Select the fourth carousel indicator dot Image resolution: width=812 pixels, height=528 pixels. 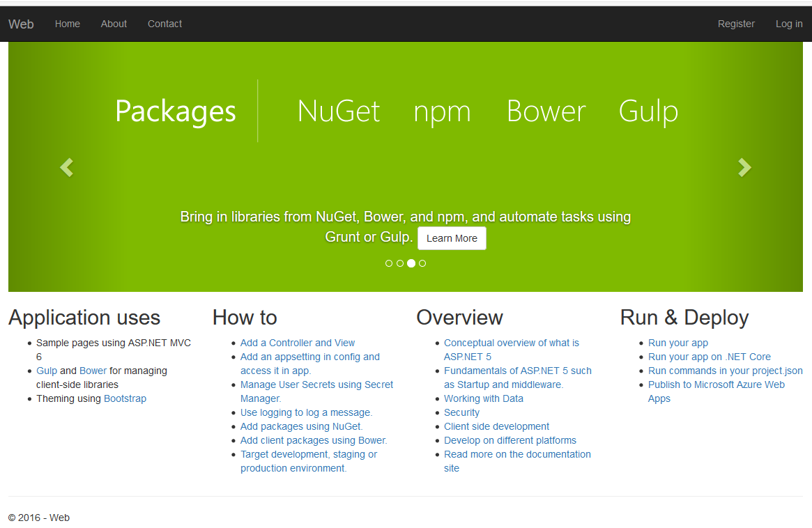422,263
